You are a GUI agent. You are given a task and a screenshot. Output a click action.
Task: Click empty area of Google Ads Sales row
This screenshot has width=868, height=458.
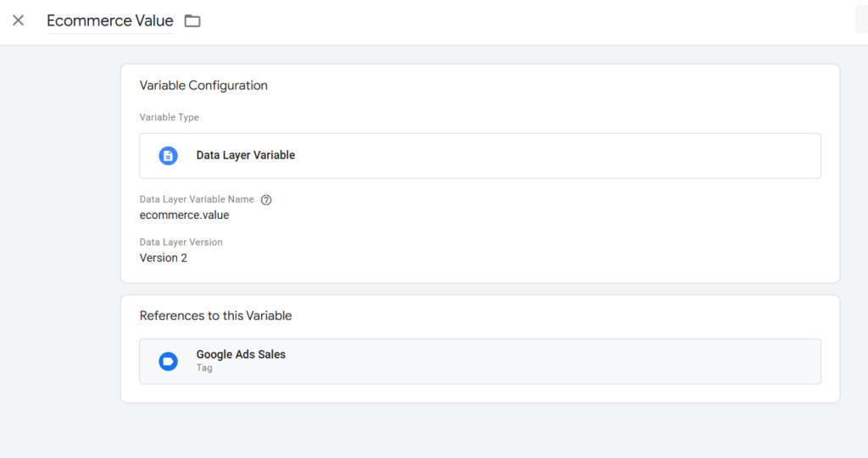pyautogui.click(x=554, y=361)
